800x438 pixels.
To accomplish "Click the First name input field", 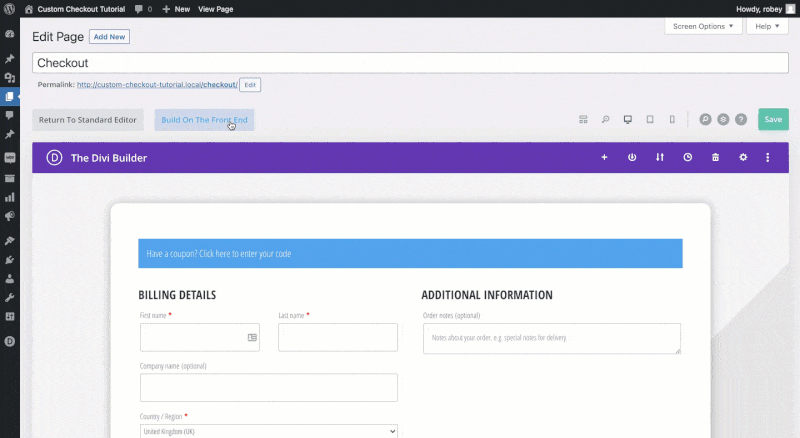I will 200,337.
